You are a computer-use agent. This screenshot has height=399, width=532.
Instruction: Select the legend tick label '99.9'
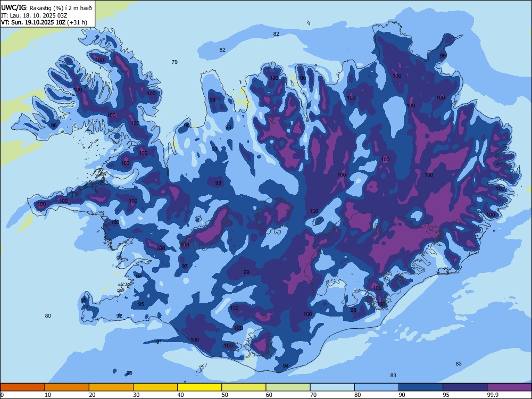coord(492,395)
